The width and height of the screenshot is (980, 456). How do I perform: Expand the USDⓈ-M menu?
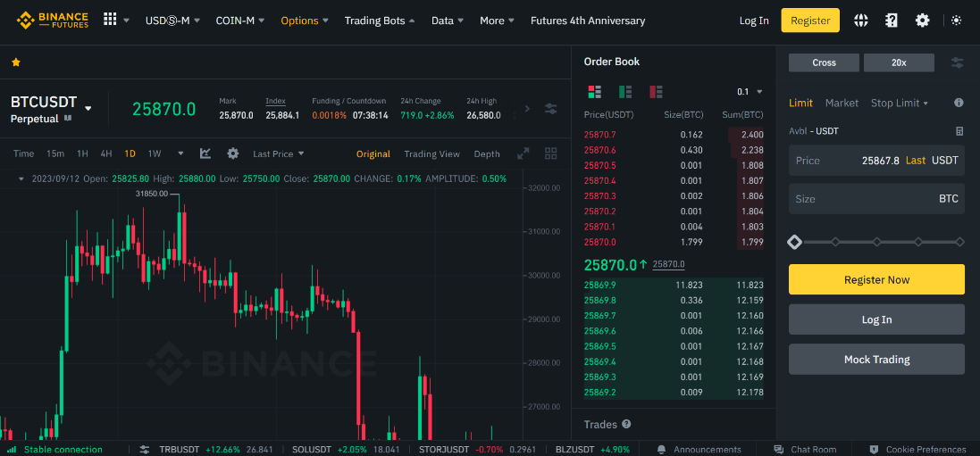coord(172,21)
